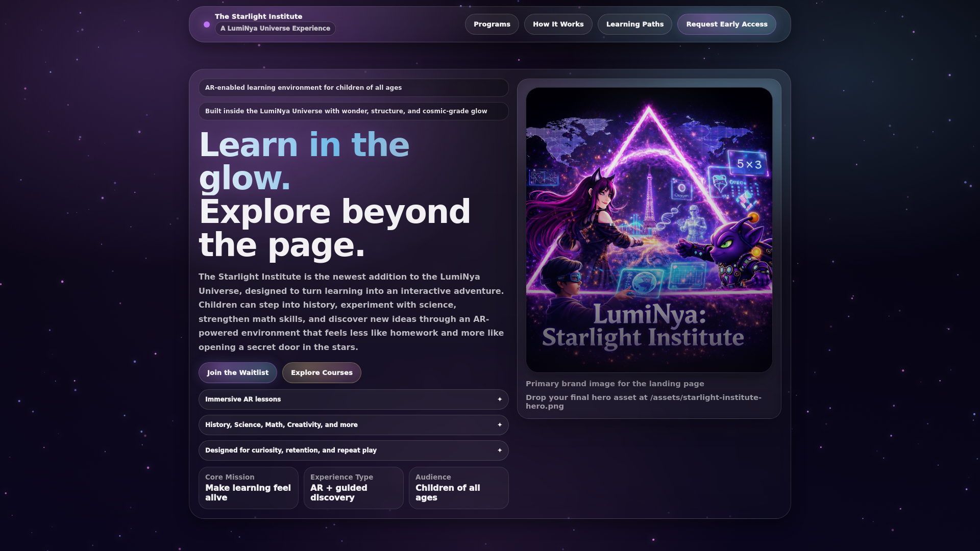Open the Programs nav item
This screenshot has height=551, width=980.
click(492, 24)
